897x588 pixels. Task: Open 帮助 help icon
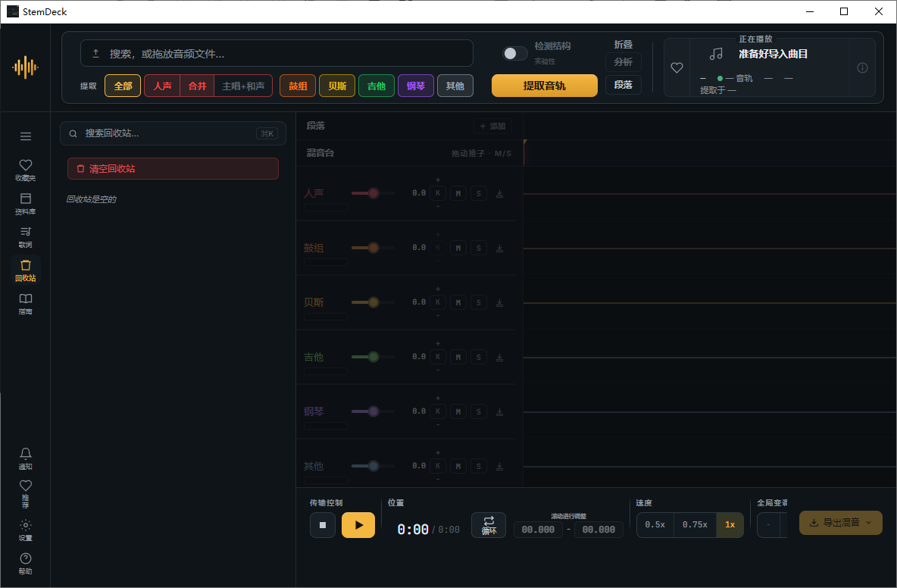pyautogui.click(x=25, y=564)
